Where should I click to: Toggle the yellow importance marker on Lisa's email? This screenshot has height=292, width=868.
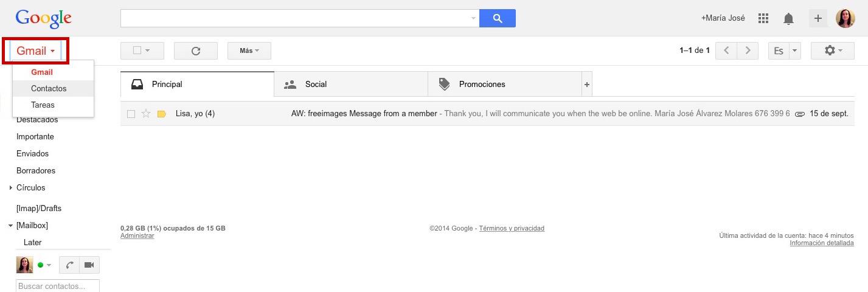pyautogui.click(x=161, y=114)
